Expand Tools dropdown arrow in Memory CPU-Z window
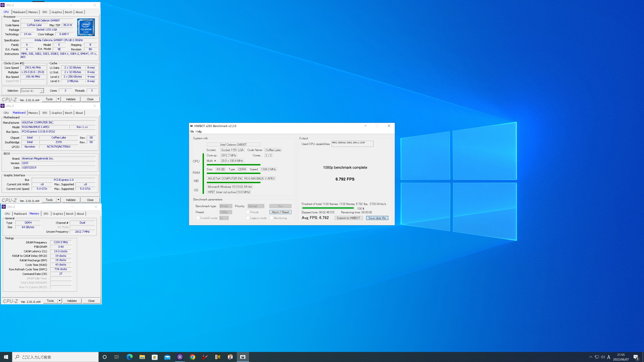Screen dimensions: 644x362 (60, 301)
